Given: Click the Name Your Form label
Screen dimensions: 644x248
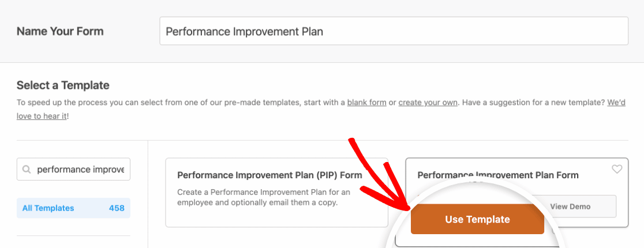Looking at the screenshot, I should coord(60,31).
